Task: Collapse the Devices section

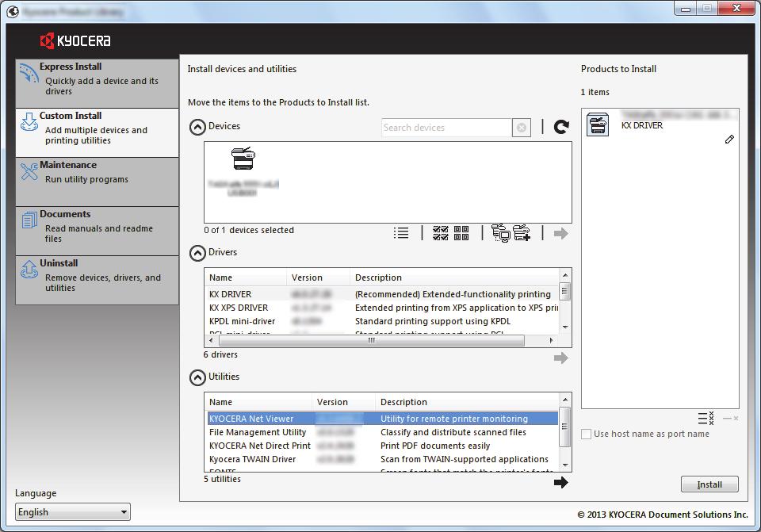Action: point(197,127)
